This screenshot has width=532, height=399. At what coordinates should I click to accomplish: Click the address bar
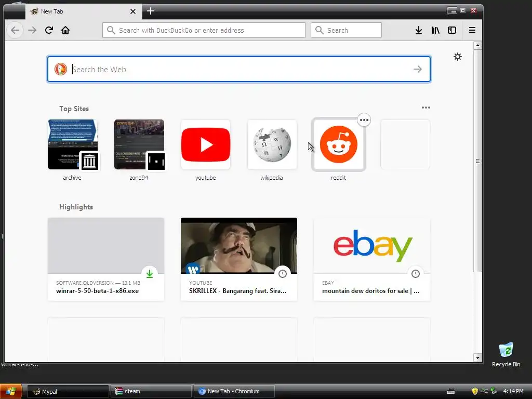coord(204,30)
